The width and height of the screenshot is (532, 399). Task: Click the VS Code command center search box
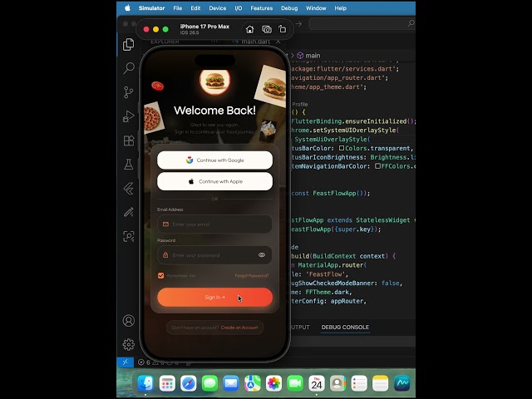pyautogui.click(x=362, y=23)
